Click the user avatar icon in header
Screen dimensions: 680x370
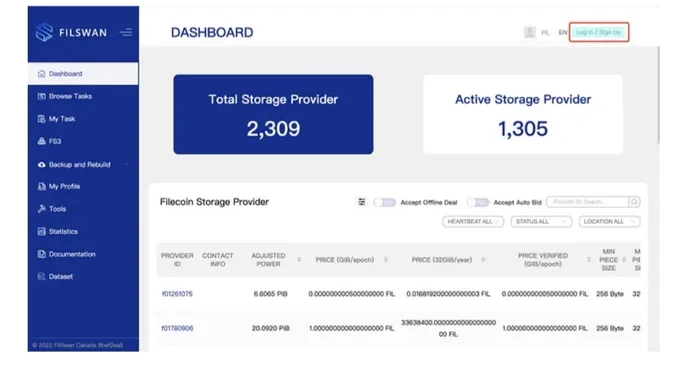point(530,32)
